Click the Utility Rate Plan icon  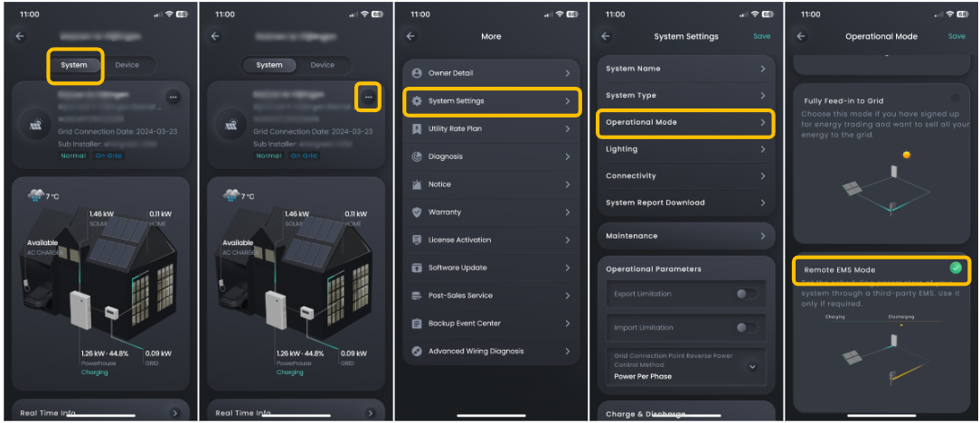(417, 129)
